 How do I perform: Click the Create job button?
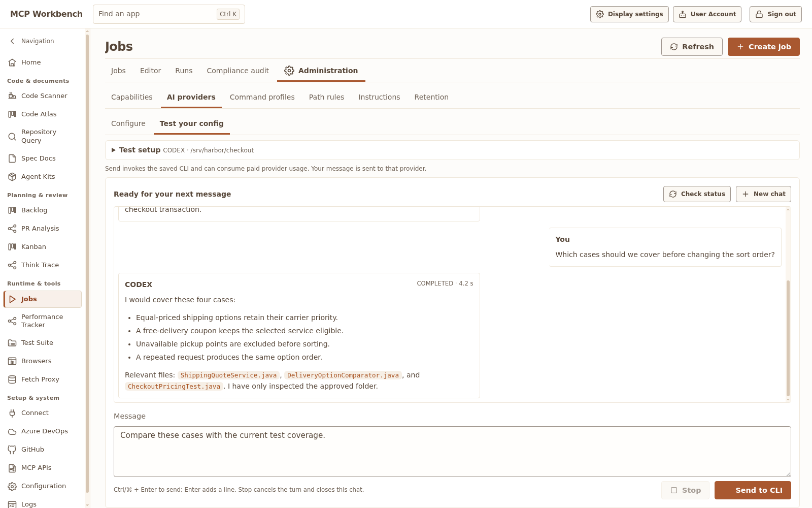coord(763,47)
